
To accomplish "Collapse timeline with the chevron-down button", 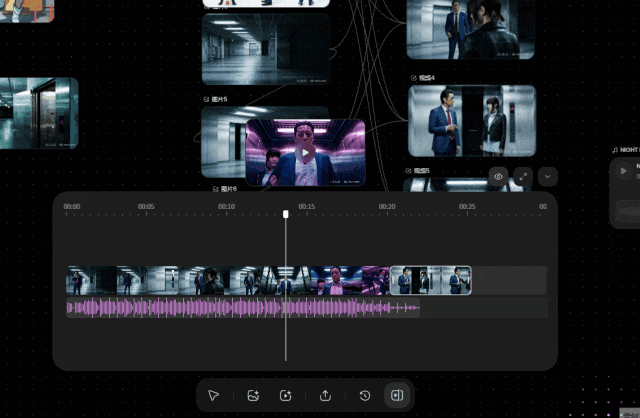I will [x=548, y=177].
